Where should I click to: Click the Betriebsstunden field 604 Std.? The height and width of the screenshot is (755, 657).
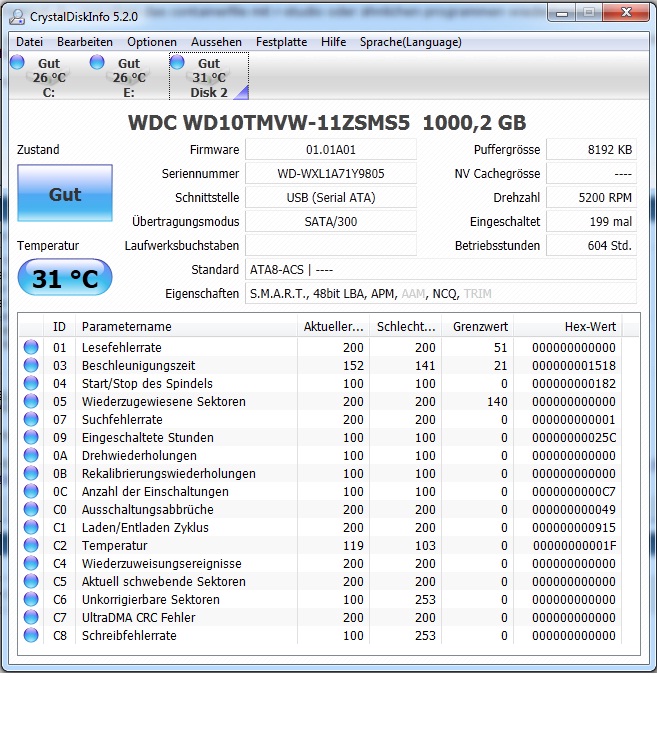[x=591, y=246]
